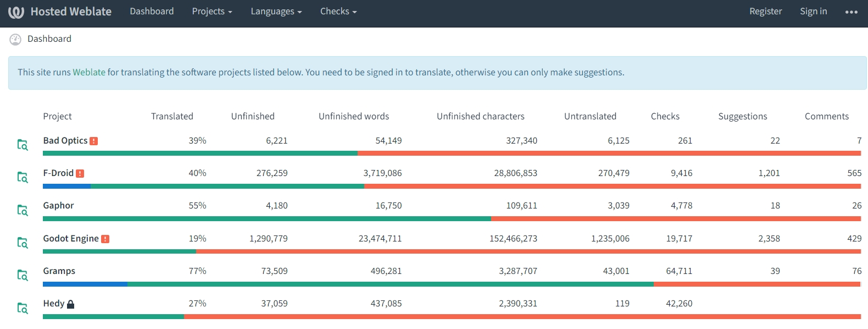The image size is (868, 329).
Task: Open Bad Optics suggestions count 22
Action: [x=775, y=140]
